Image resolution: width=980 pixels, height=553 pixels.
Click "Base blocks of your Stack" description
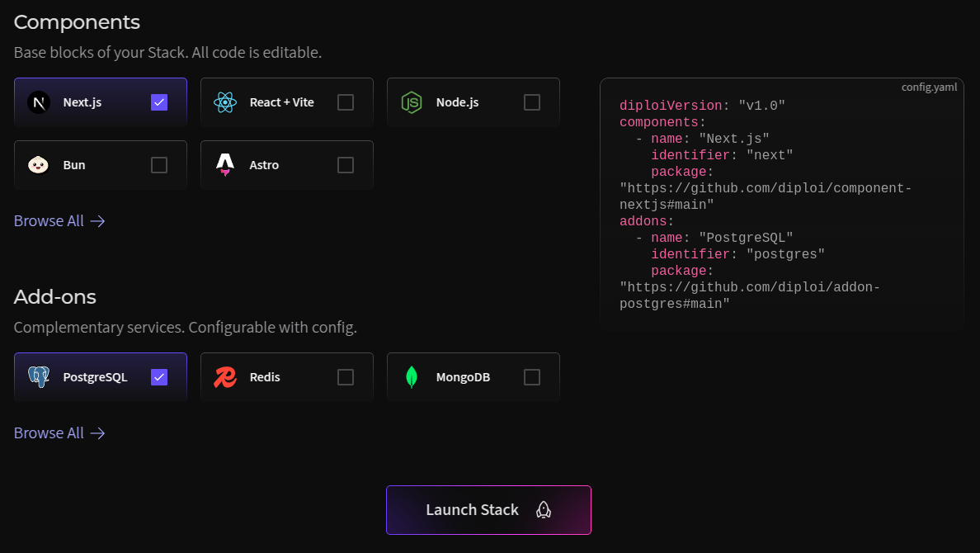coord(167,53)
